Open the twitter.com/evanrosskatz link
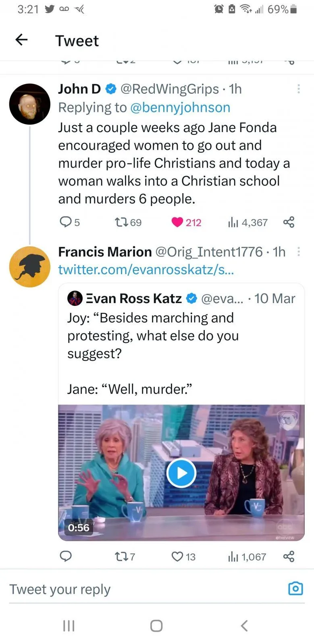The height and width of the screenshot is (644, 314). coord(146,270)
